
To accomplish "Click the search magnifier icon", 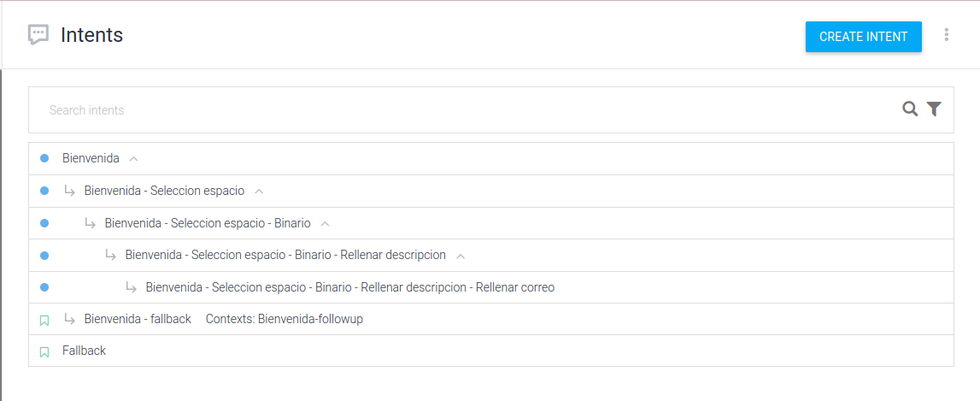I will click(910, 109).
